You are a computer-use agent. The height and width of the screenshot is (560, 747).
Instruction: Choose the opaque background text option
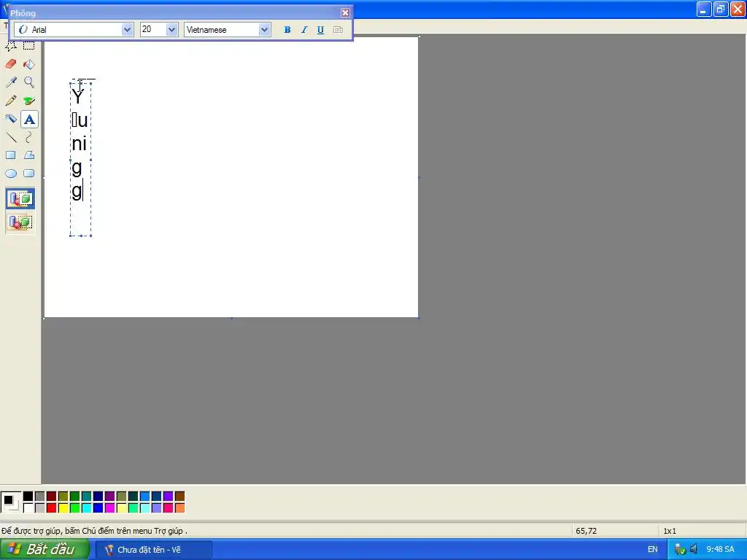[x=20, y=198]
